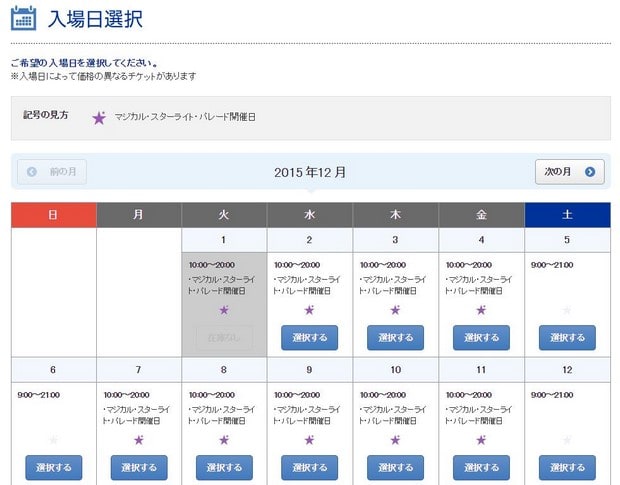This screenshot has height=485, width=620.
Task: Click the 10:00~20:00 hours on December 2
Action: (x=297, y=265)
